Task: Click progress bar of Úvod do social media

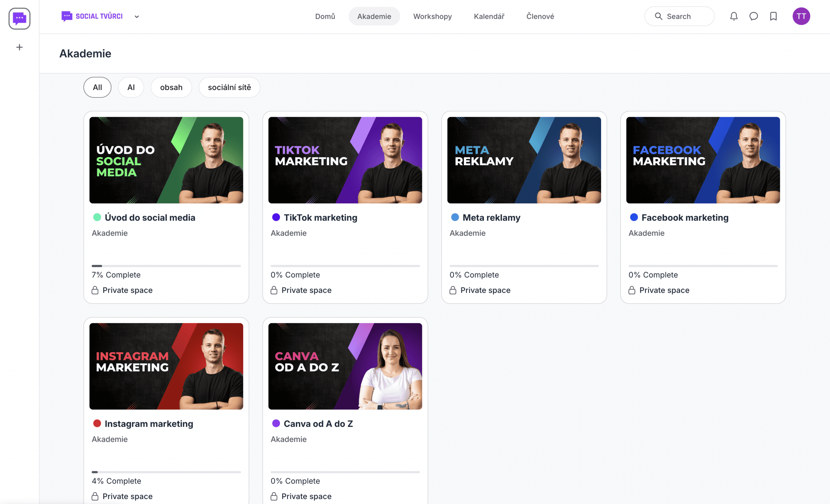Action: pyautogui.click(x=166, y=266)
